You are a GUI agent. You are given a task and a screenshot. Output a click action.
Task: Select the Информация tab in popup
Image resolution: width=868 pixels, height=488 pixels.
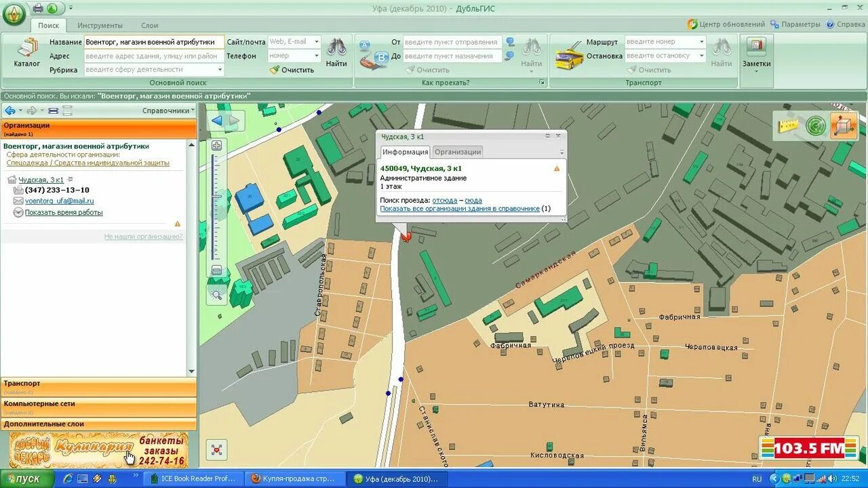(x=404, y=152)
